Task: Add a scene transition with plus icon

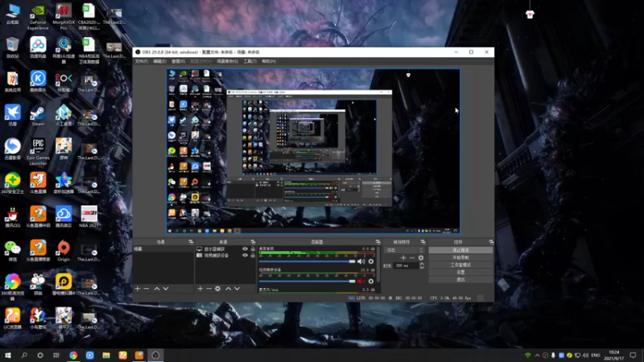Action: tap(403, 257)
